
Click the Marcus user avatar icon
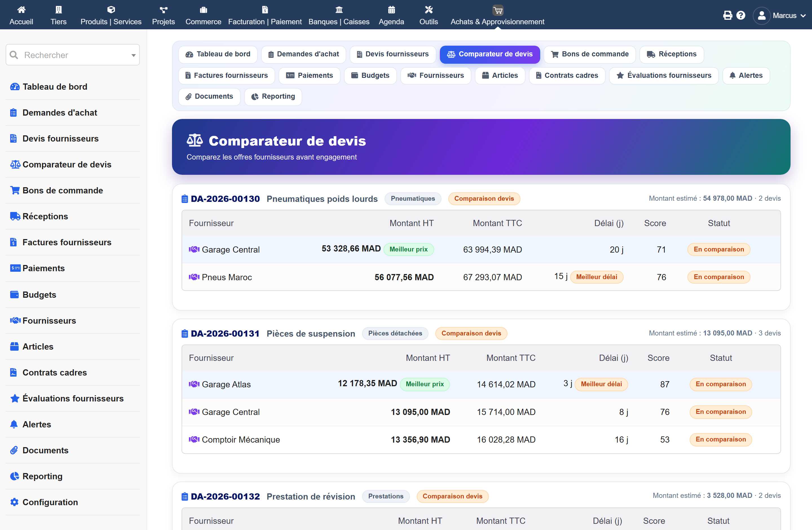(762, 16)
